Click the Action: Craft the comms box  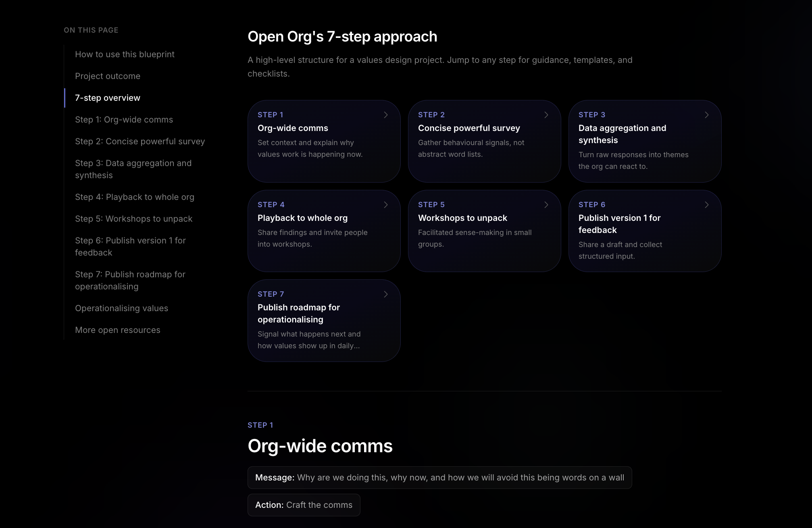(x=304, y=505)
